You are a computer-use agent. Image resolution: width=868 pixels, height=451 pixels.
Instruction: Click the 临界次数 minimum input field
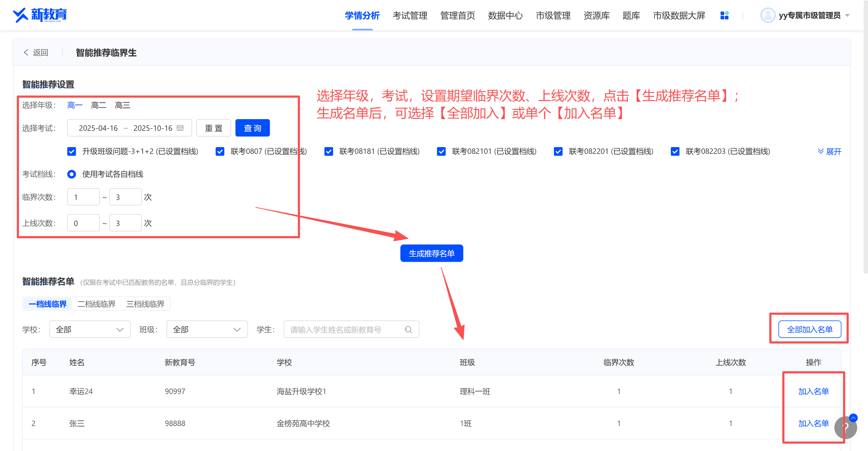tap(83, 197)
